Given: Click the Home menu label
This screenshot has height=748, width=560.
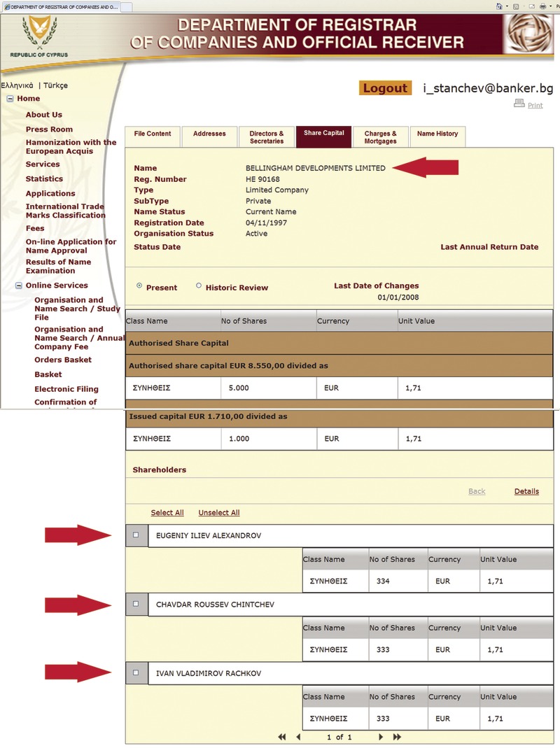Looking at the screenshot, I should pyautogui.click(x=29, y=99).
